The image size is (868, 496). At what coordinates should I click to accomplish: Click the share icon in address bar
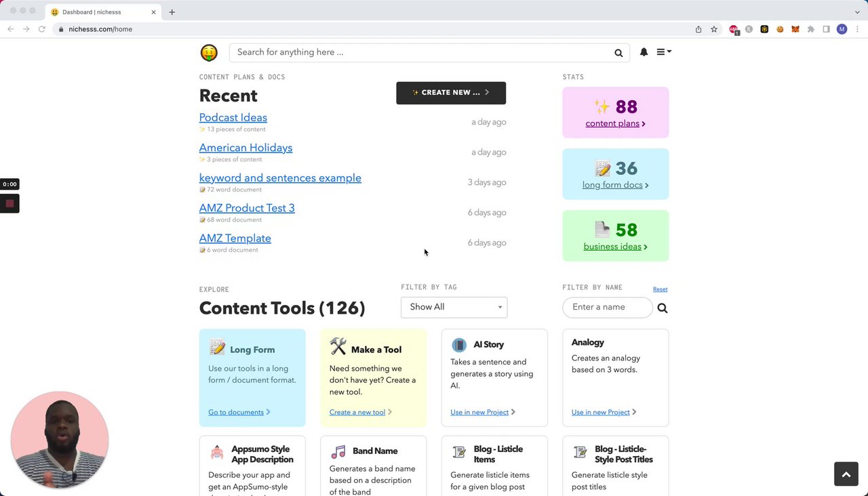698,29
